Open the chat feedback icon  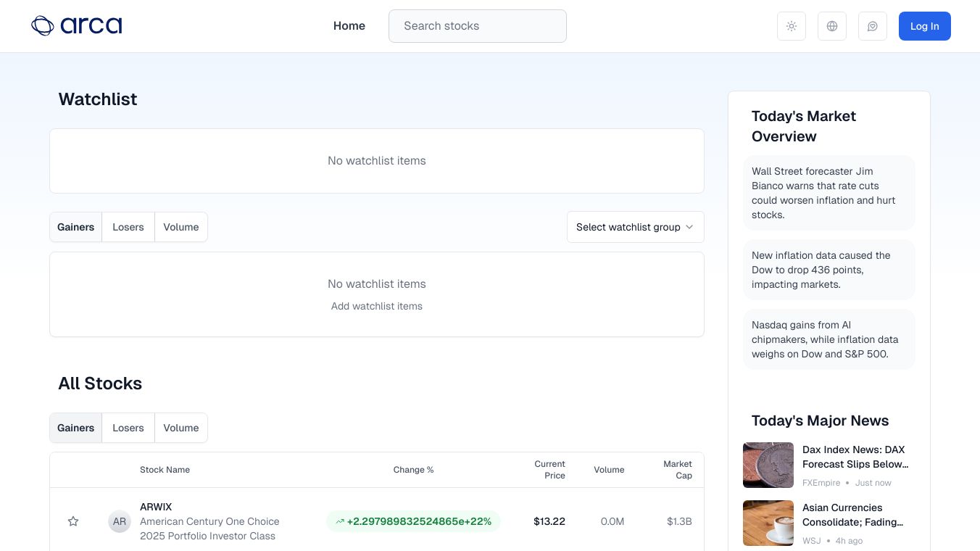873,26
